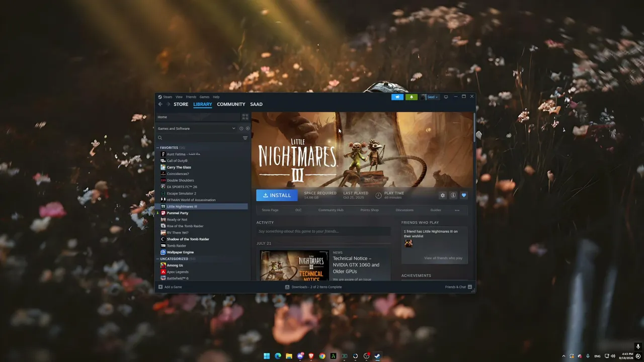Open the Downloads status bar entry
Image resolution: width=644 pixels, height=362 pixels.
(313, 287)
